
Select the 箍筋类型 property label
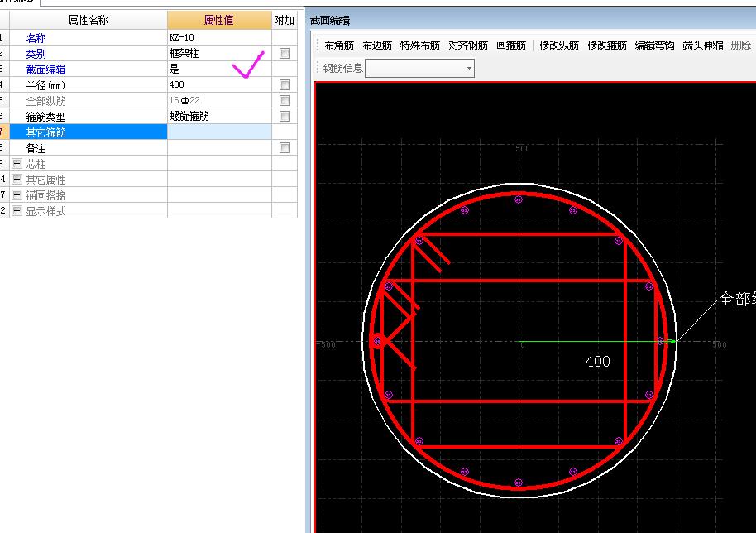(45, 117)
